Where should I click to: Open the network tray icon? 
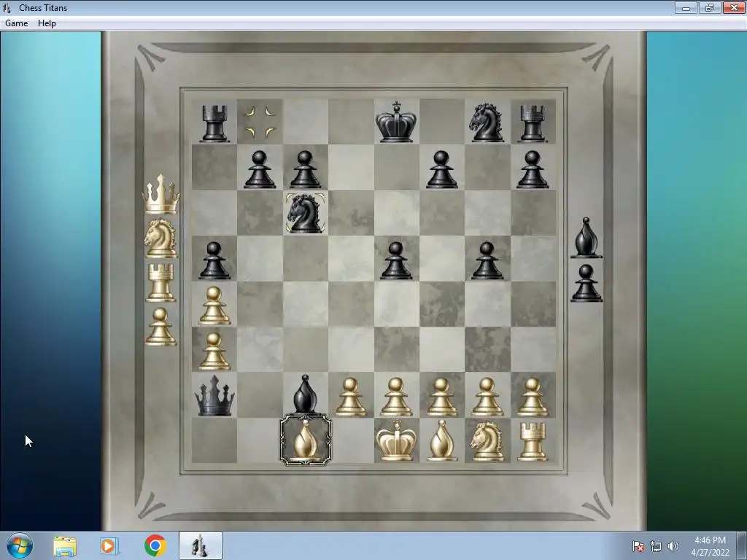click(656, 546)
